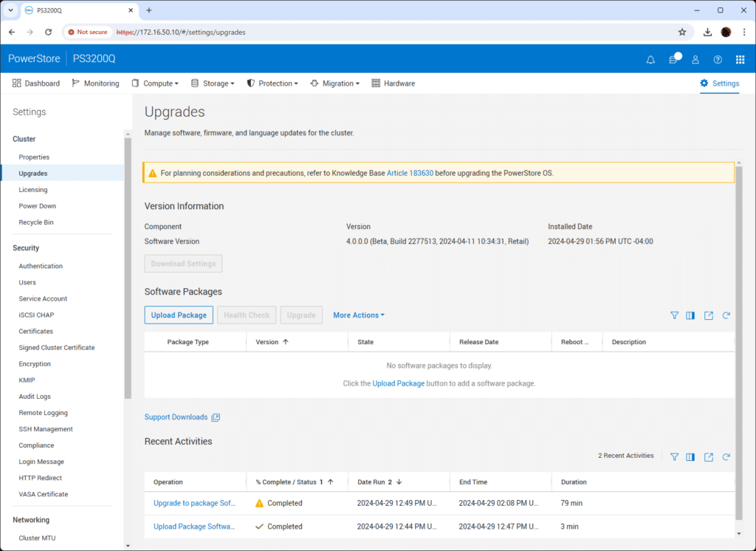The width and height of the screenshot is (756, 551).
Task: Expand the Storage menu
Action: (x=213, y=83)
